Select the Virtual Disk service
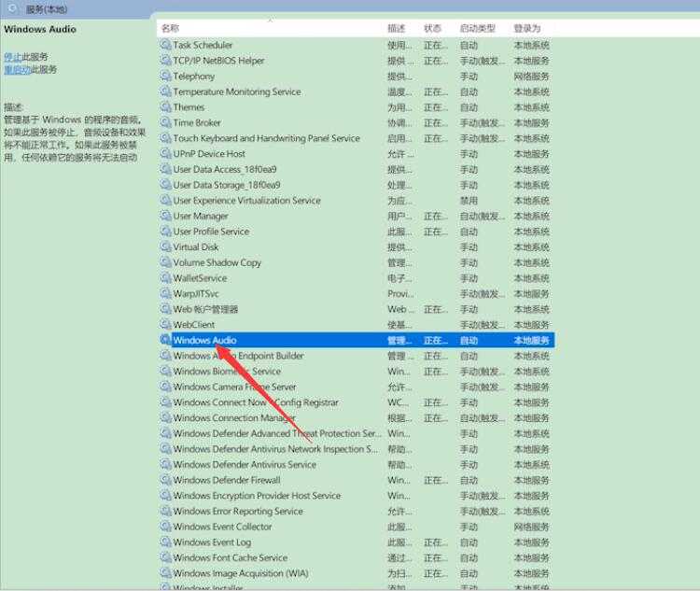The width and height of the screenshot is (700, 591). pos(357,246)
